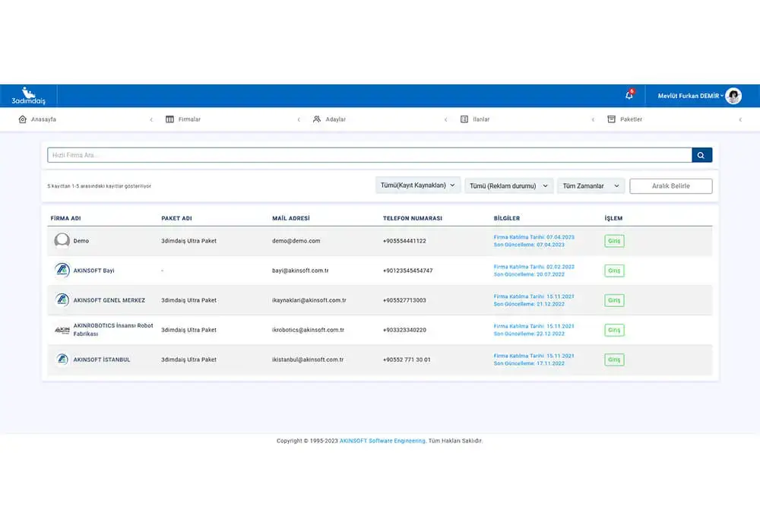The width and height of the screenshot is (760, 532).
Task: Click Giriş for AKINSOFT İSTANBUL
Action: click(614, 359)
